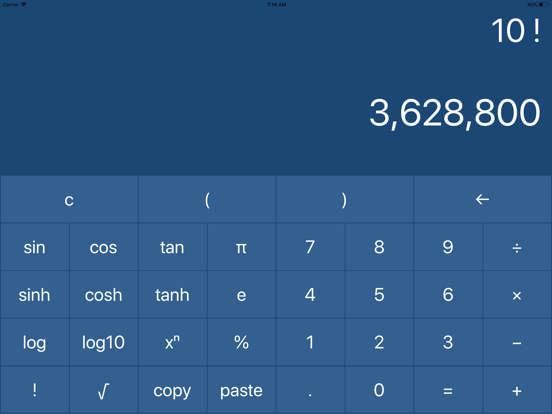The height and width of the screenshot is (414, 552).
Task: Tap the percent key
Action: point(242,342)
